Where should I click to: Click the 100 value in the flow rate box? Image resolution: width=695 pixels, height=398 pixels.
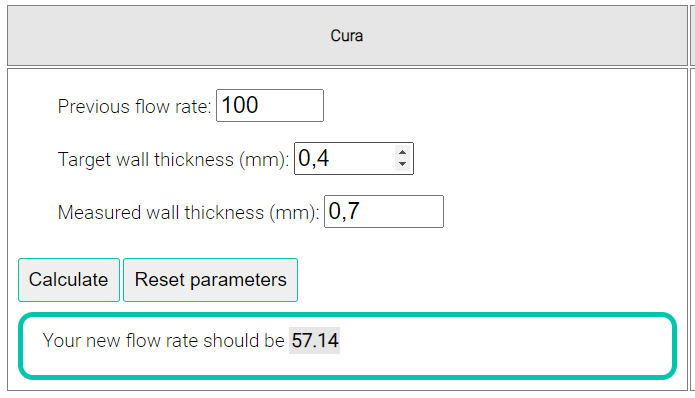[x=239, y=105]
